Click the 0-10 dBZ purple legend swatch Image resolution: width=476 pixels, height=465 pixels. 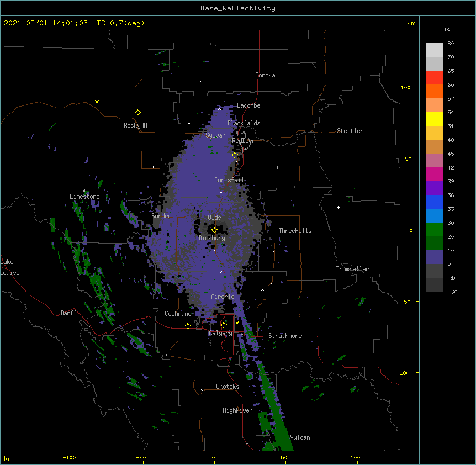(x=434, y=257)
